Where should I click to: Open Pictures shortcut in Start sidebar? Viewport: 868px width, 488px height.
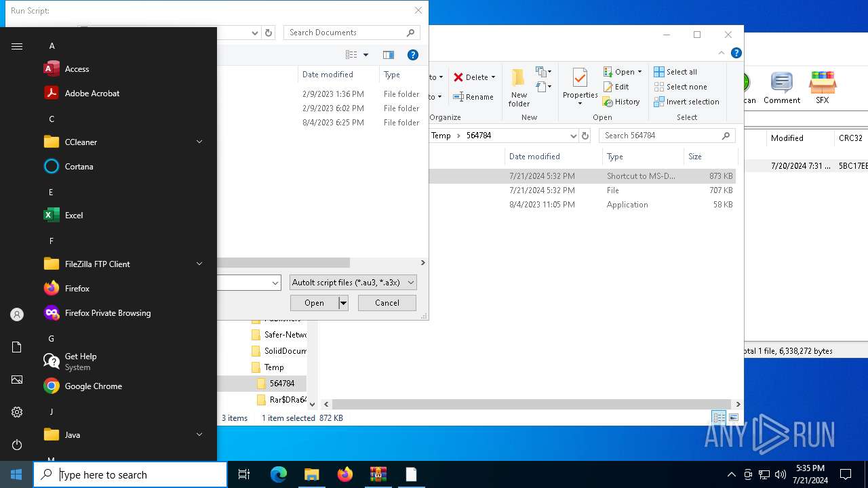pos(17,380)
